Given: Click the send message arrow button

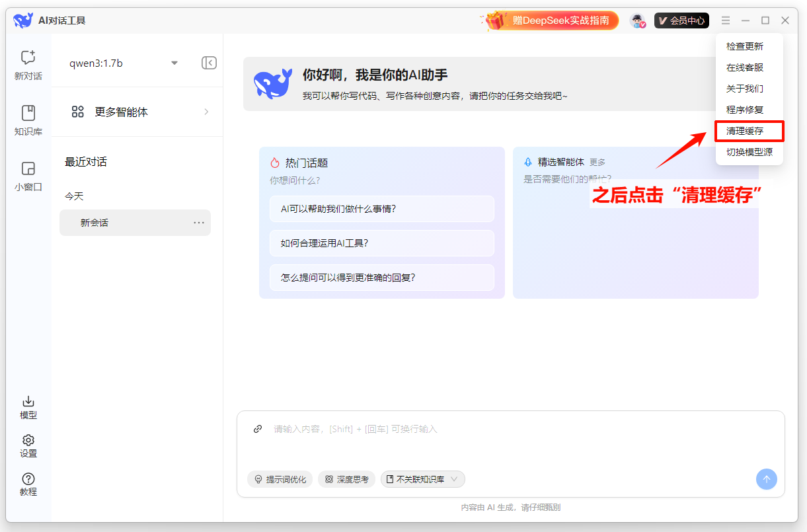Looking at the screenshot, I should point(767,479).
